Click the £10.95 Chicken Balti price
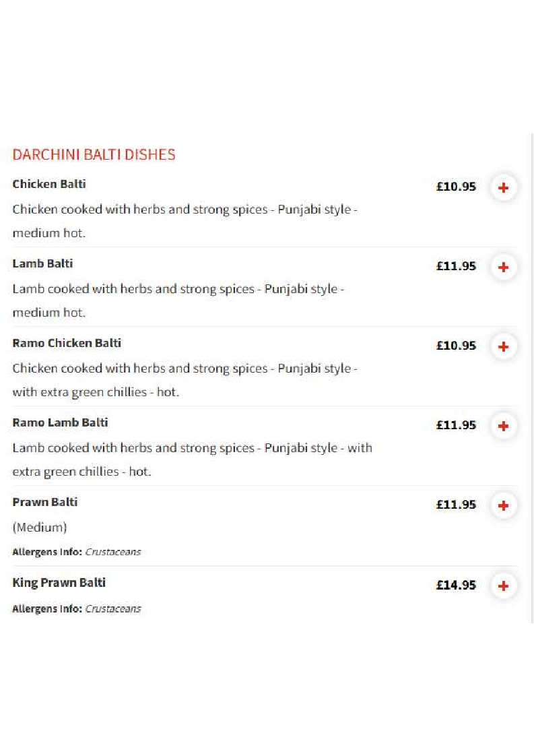The image size is (534, 756). (x=456, y=187)
